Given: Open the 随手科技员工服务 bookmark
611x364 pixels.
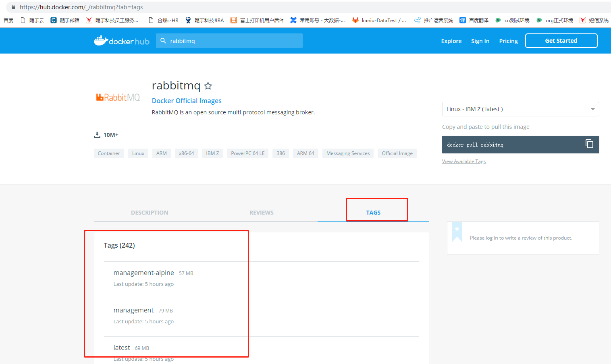Looking at the screenshot, I should [x=112, y=20].
